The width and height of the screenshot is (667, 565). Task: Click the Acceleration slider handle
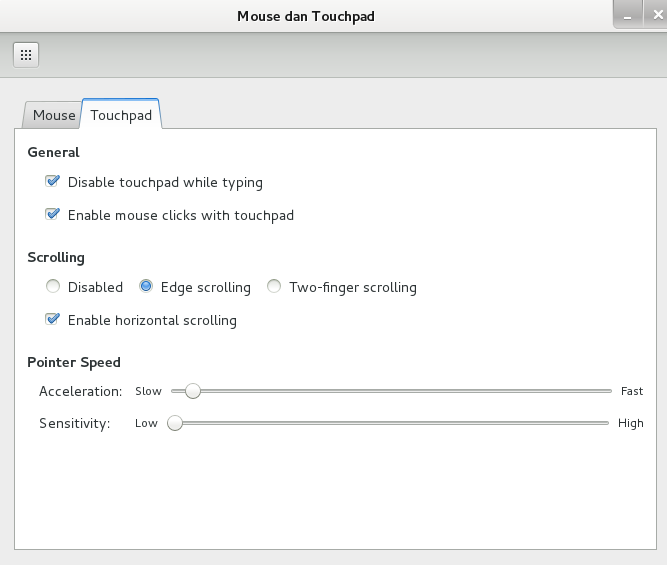192,391
